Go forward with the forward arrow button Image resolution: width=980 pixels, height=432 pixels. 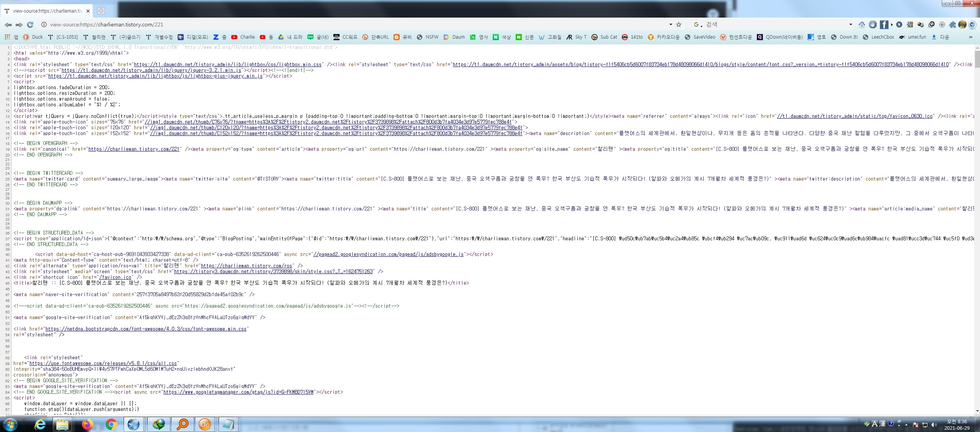19,24
